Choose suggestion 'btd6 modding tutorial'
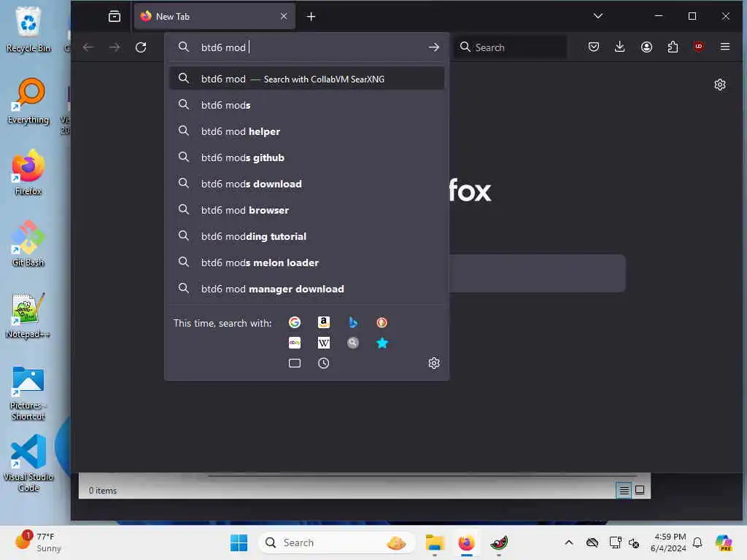This screenshot has height=560, width=747. click(x=307, y=236)
